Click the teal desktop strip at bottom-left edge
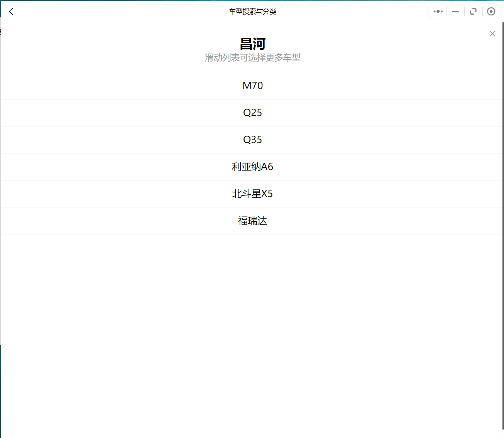Image resolution: width=504 pixels, height=438 pixels. click(x=0, y=389)
